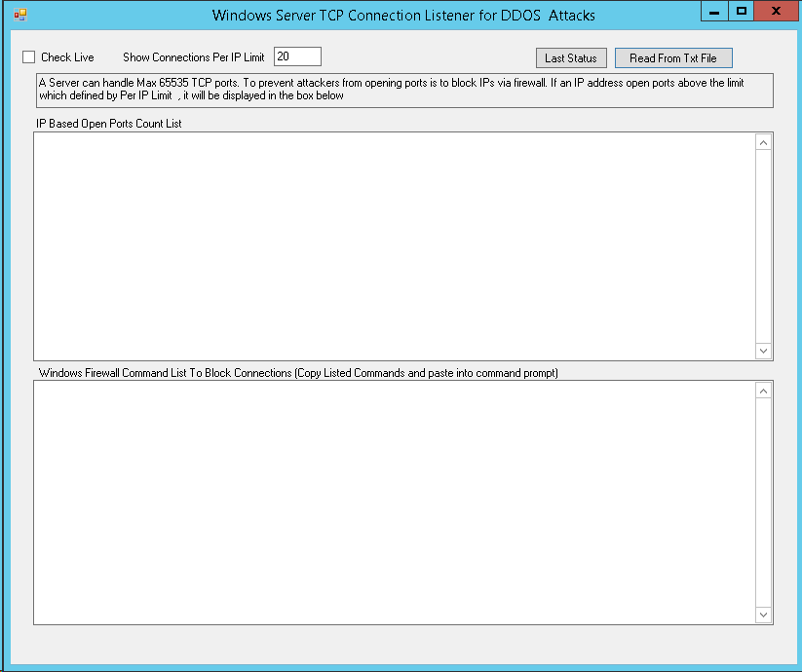Click the scrollbar track of the upper list
This screenshot has height=672, width=802.
(x=763, y=243)
